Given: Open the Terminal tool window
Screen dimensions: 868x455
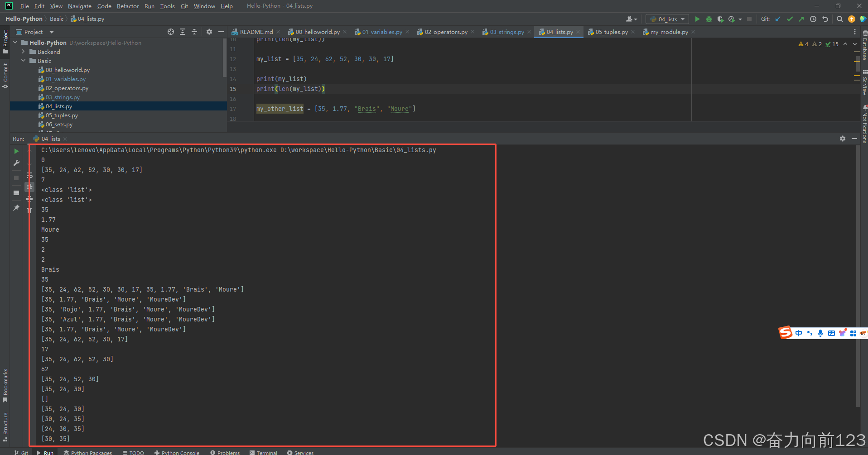Looking at the screenshot, I should 263,452.
